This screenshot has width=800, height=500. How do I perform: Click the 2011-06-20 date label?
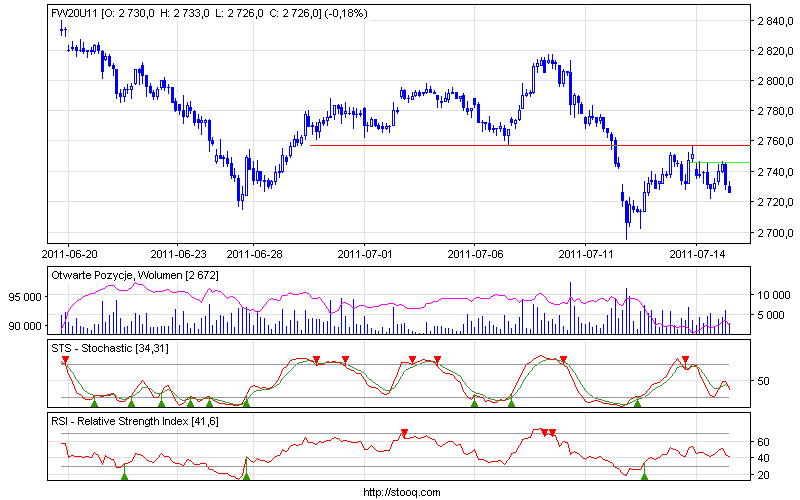(68, 254)
